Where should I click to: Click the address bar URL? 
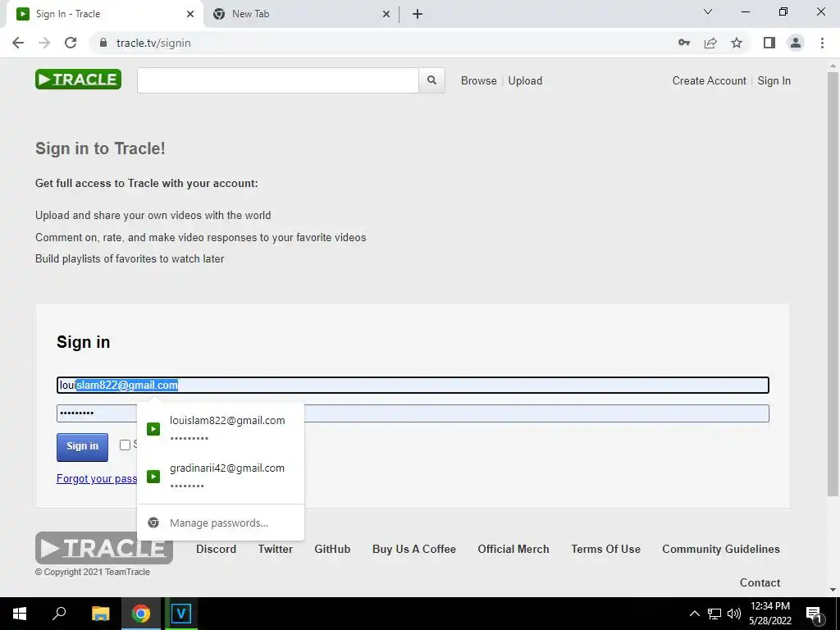coord(153,43)
